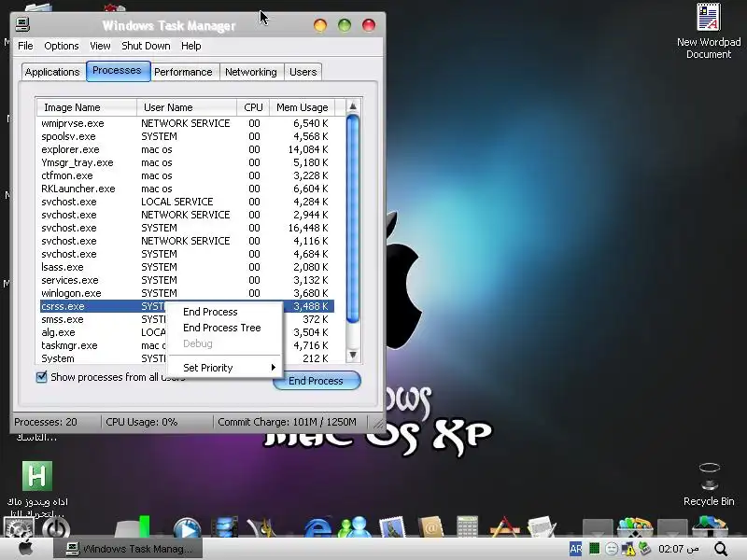Viewport: 747px width, 560px height.
Task: Click the Task Manager title bar icon
Action: coord(22,24)
